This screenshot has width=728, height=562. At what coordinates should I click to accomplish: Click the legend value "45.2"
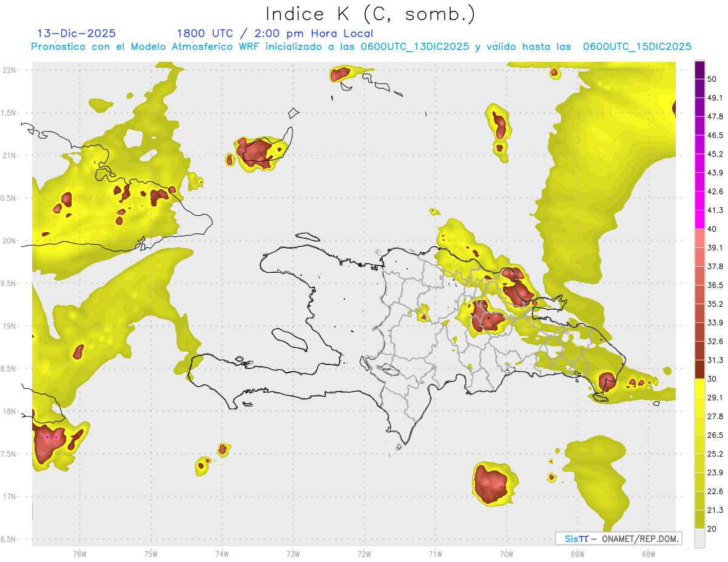click(715, 154)
